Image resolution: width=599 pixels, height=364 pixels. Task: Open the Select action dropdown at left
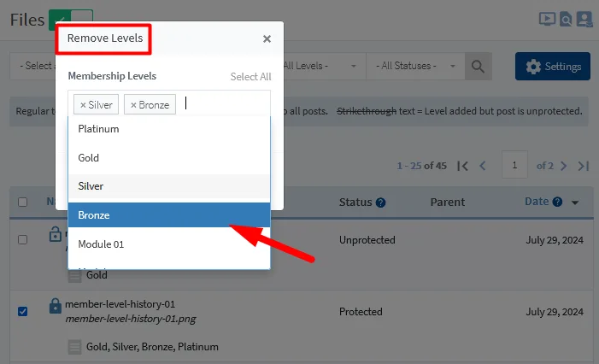click(x=33, y=66)
